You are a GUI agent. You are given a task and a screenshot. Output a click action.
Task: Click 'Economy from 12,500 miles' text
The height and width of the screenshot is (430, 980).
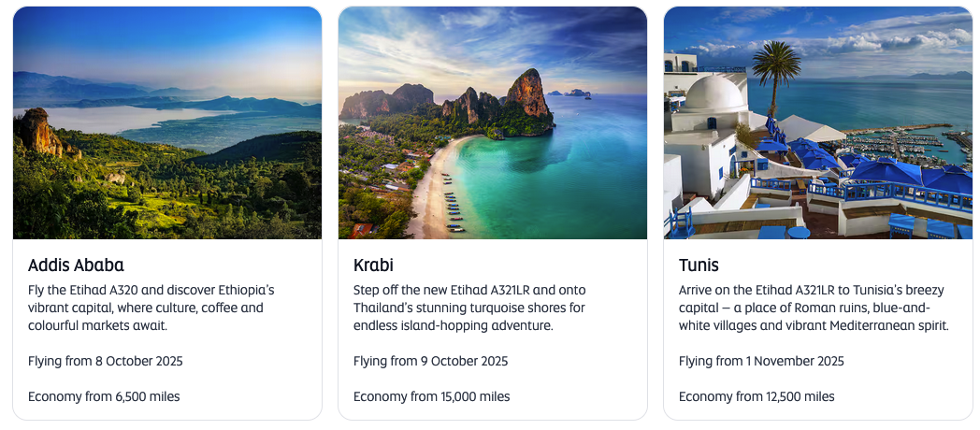(x=757, y=396)
